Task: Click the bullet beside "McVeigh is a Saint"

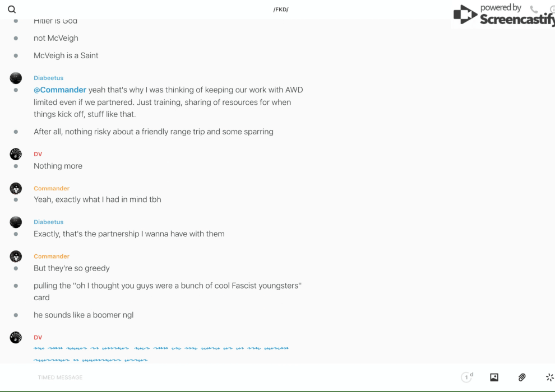Action: click(16, 55)
